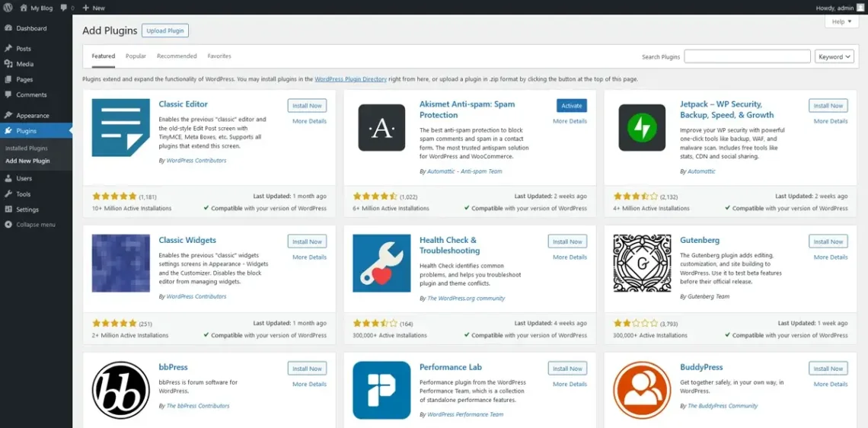Click the BuddyPress plugin icon
The image size is (868, 428).
642,391
